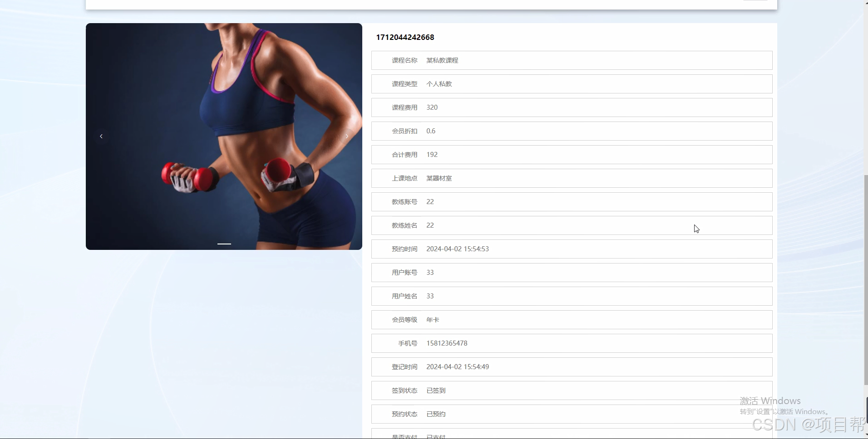Select the order number 1712044242668 heading
Viewport: 868px width, 439px height.
pos(405,37)
